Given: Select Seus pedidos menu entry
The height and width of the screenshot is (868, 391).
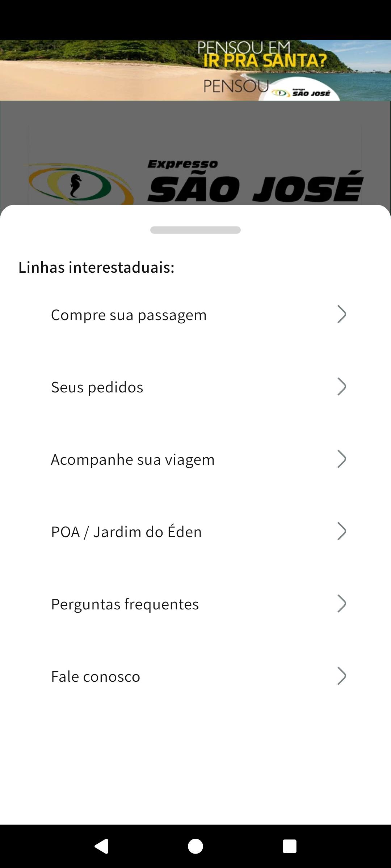Looking at the screenshot, I should [97, 387].
